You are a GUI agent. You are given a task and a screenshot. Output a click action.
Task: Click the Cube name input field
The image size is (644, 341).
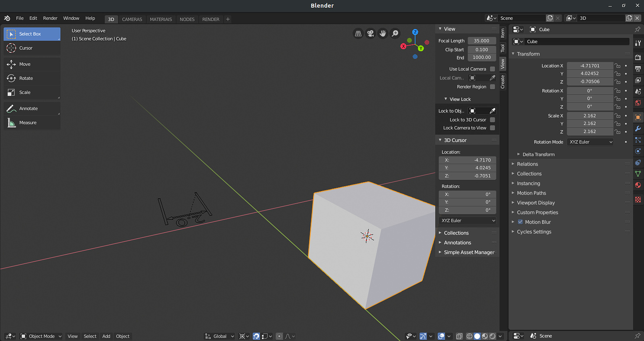(x=576, y=41)
